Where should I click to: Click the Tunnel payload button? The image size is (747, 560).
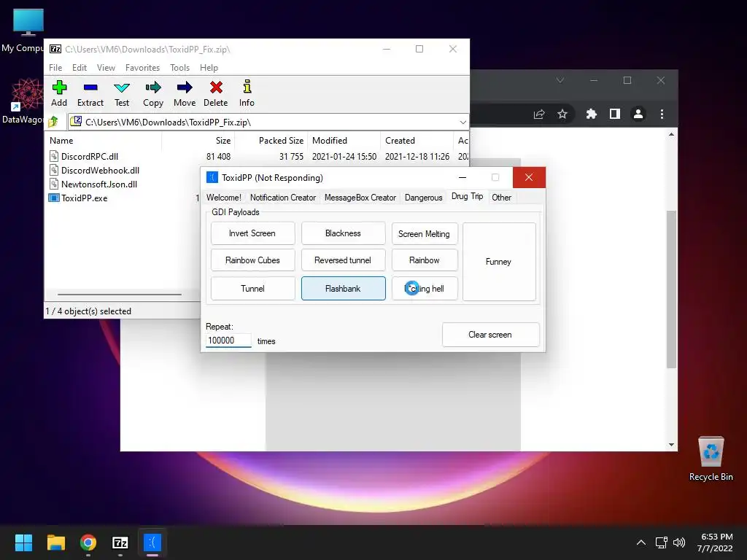[252, 289]
